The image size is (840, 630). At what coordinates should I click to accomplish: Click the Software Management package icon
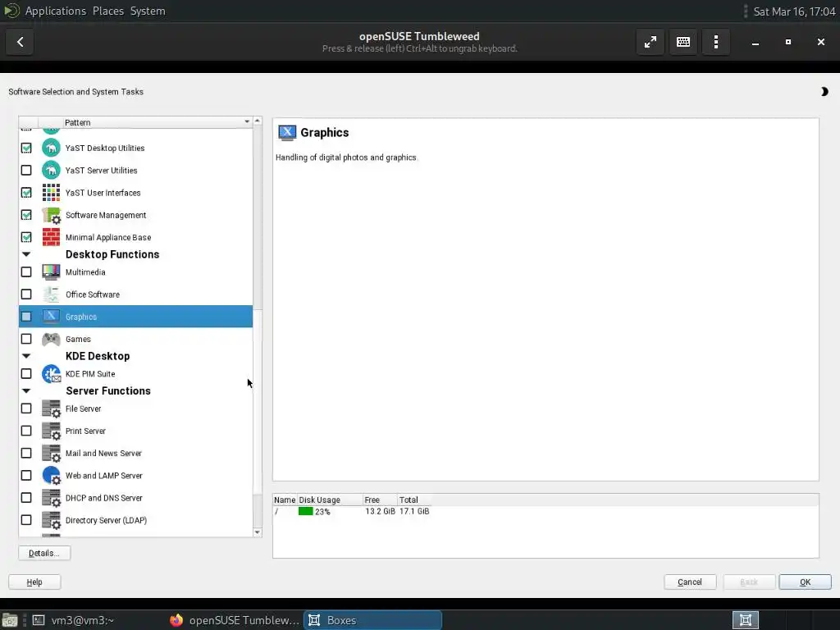51,215
